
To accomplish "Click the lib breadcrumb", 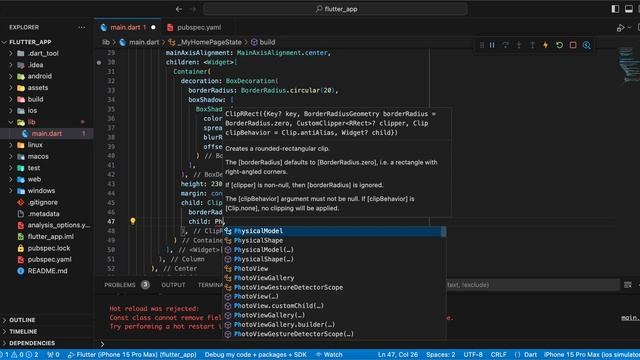I will pyautogui.click(x=106, y=42).
